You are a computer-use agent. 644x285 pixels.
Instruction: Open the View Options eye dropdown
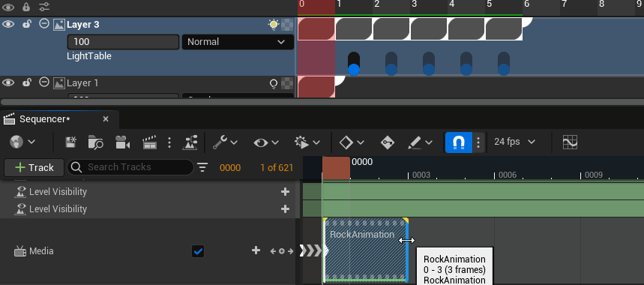(x=266, y=142)
